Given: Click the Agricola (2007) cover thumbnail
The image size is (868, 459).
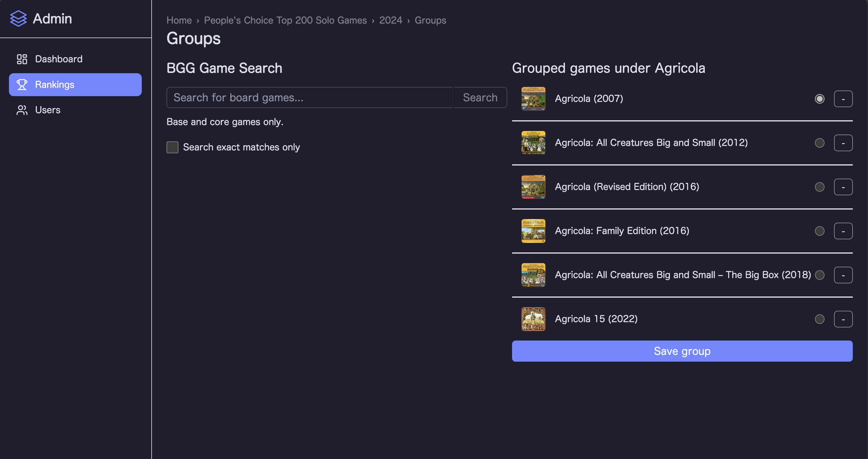Looking at the screenshot, I should pos(533,99).
